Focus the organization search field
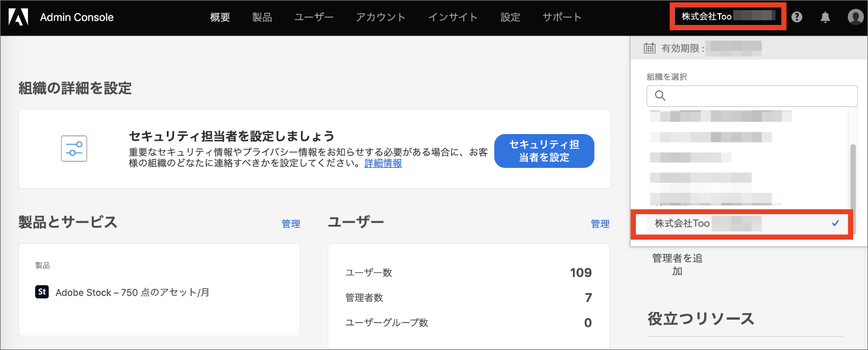This screenshot has width=868, height=350. coord(752,96)
